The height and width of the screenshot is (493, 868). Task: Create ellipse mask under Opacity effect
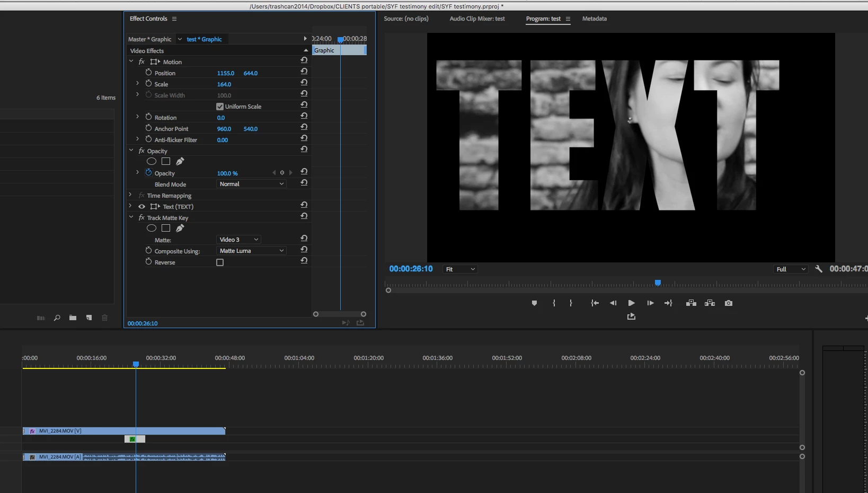[x=152, y=161]
